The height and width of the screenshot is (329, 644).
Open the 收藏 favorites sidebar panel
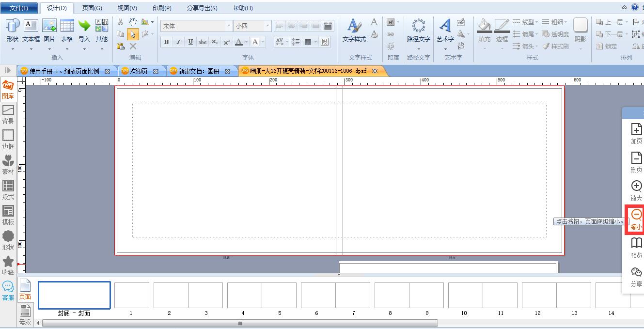8,266
